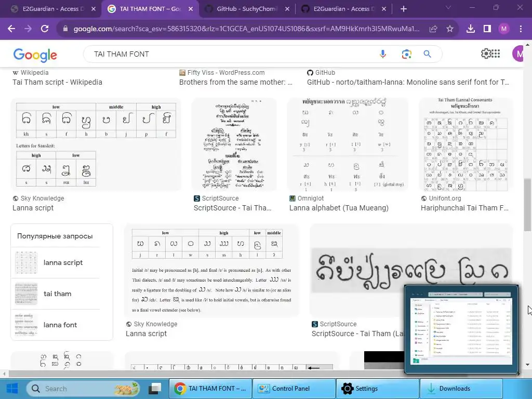
Task: Switch to Control Panel taskbar button
Action: click(x=294, y=389)
